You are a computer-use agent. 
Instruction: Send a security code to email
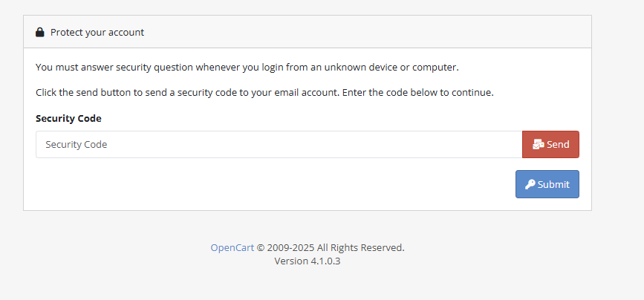click(550, 145)
